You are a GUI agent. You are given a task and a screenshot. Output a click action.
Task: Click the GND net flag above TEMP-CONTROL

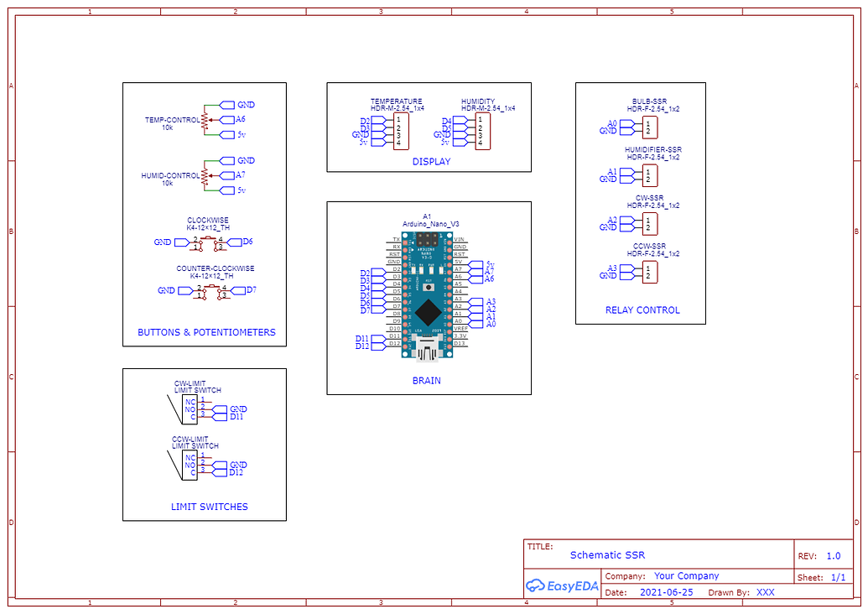coord(226,105)
